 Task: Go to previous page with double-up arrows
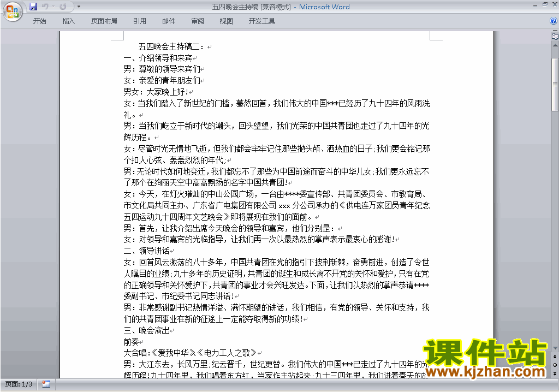[x=555, y=357]
